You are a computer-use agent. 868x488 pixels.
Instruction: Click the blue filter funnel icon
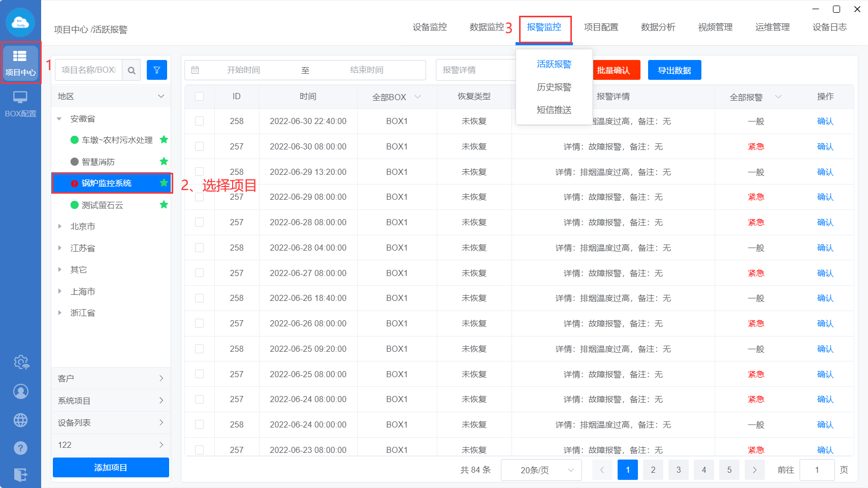click(157, 70)
